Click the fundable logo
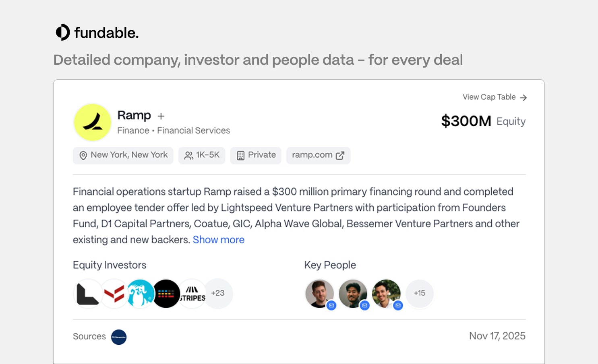 (97, 33)
